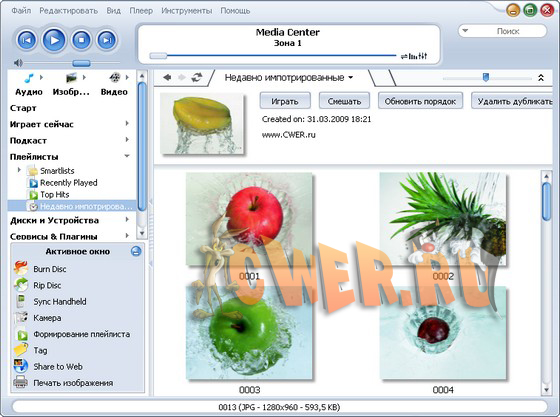Open the Помощь menu

(235, 11)
